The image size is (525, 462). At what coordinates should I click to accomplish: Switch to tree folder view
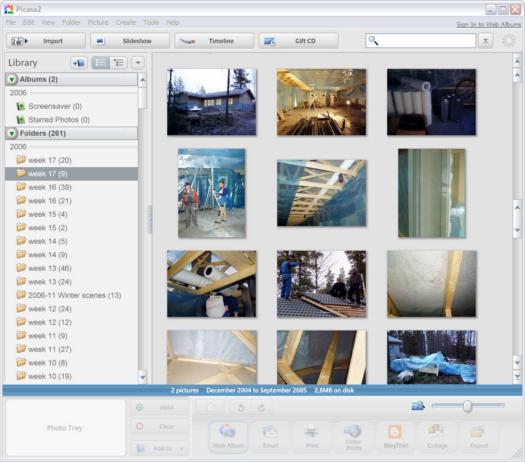pyautogui.click(x=119, y=63)
